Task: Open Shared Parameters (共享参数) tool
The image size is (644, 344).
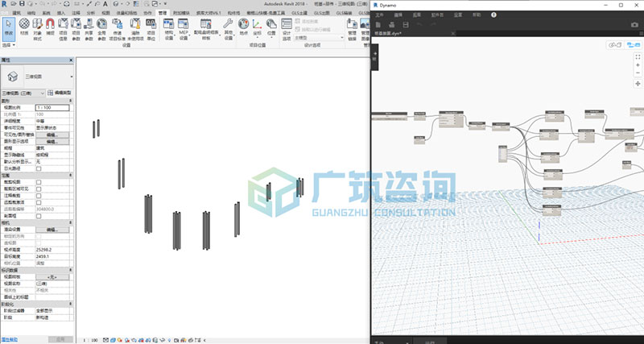Action: pos(89,29)
